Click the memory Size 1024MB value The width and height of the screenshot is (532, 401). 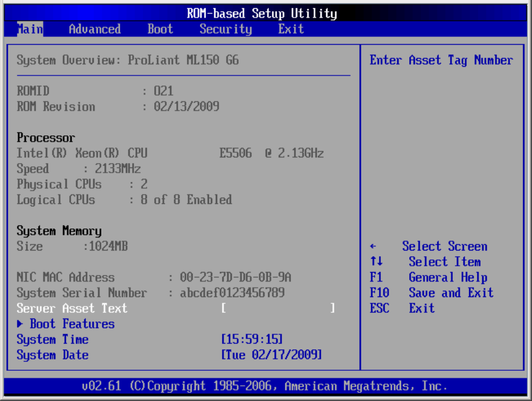pos(108,246)
